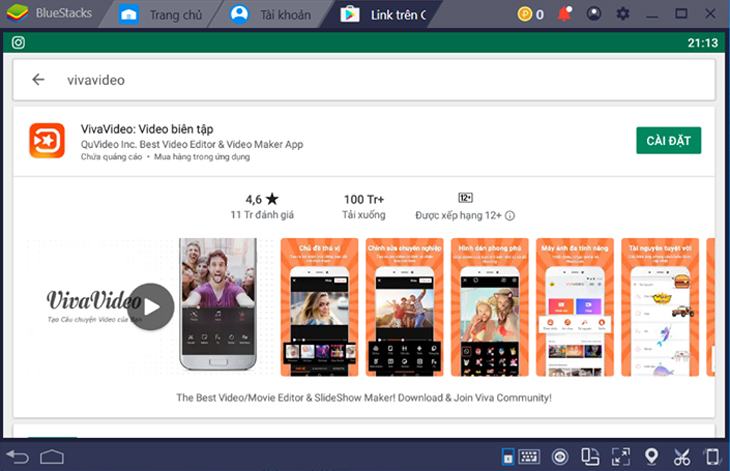Click the 11 Tr đánh giá text

pos(262,215)
